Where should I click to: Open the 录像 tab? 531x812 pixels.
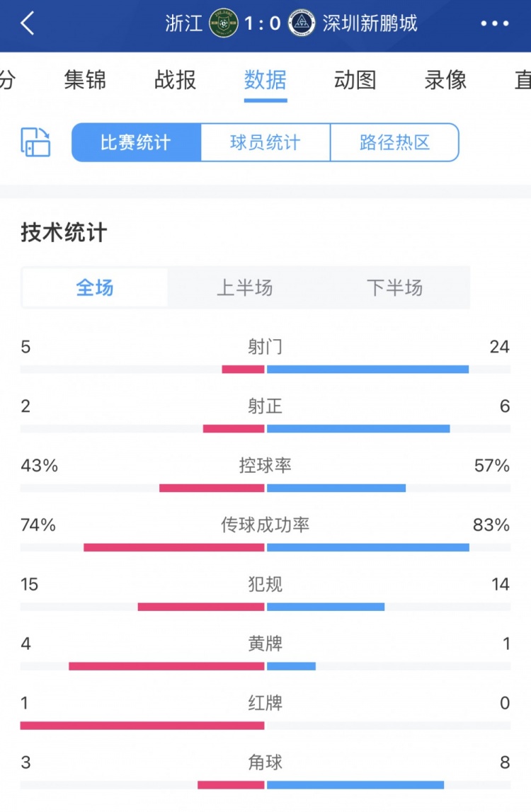click(x=445, y=80)
